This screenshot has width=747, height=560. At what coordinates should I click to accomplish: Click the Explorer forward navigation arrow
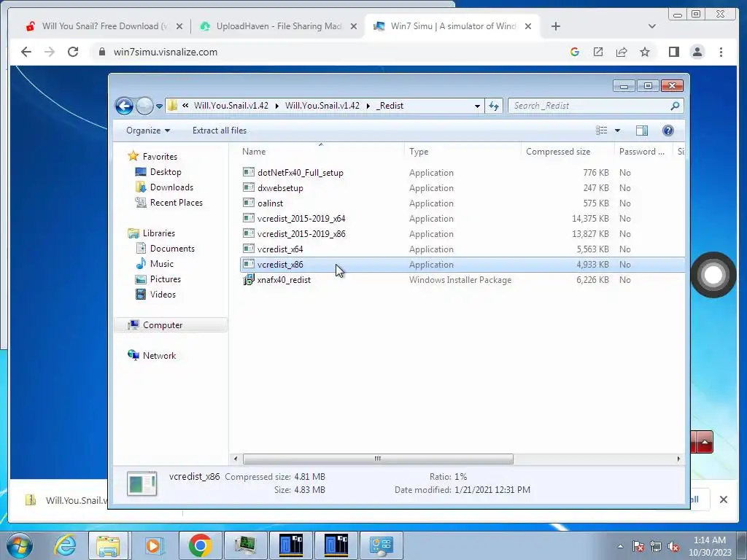point(145,106)
